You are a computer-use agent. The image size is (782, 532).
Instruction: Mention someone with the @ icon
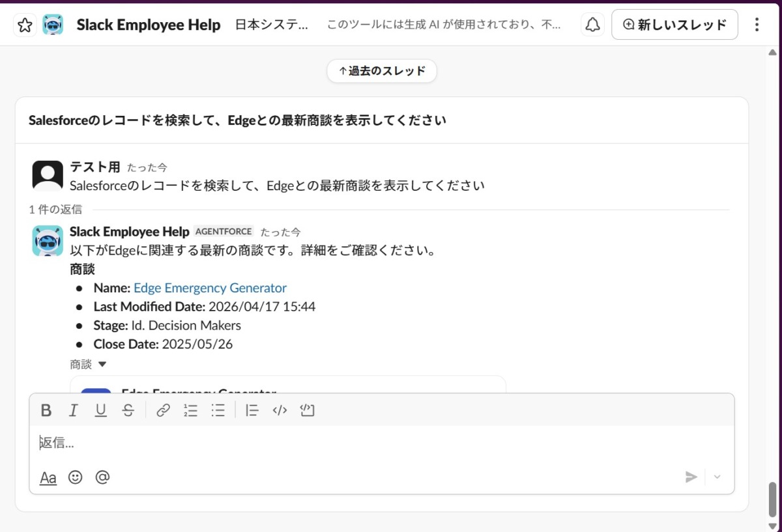[102, 477]
